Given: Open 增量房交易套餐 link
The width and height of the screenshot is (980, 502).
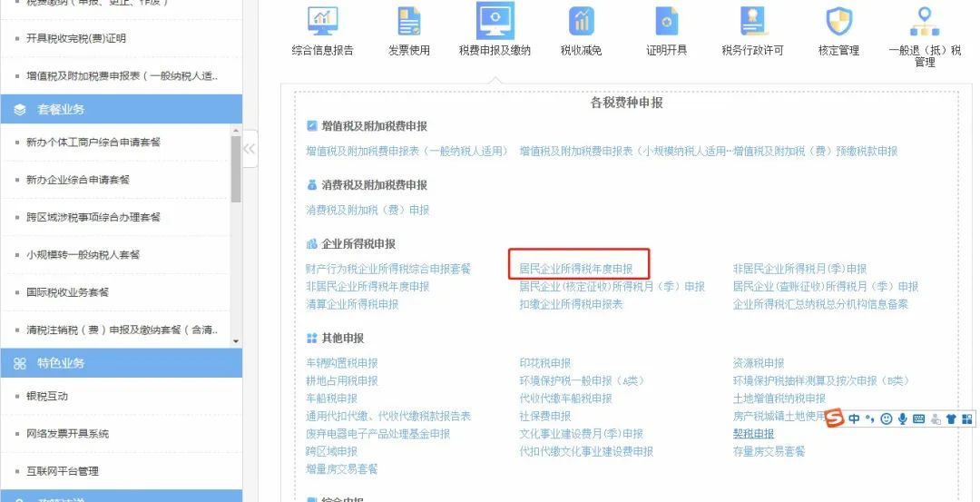Looking at the screenshot, I should click(x=342, y=468).
